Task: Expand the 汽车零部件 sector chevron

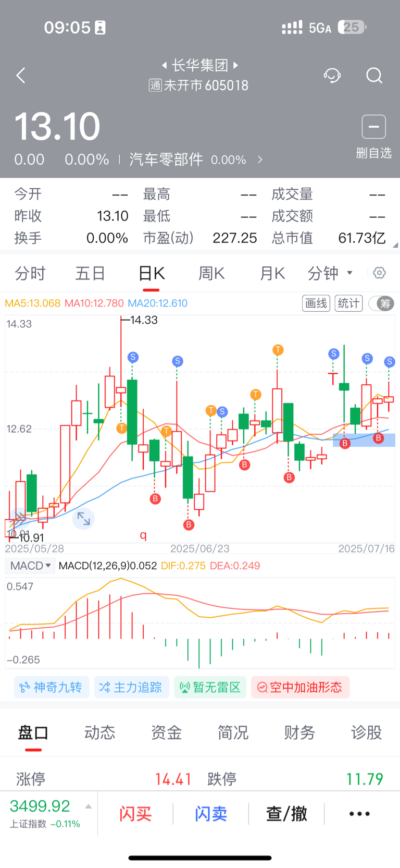Action: (260, 160)
